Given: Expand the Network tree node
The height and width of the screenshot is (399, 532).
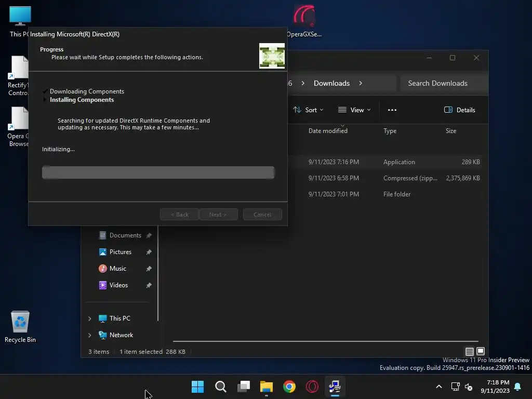Looking at the screenshot, I should click(89, 335).
